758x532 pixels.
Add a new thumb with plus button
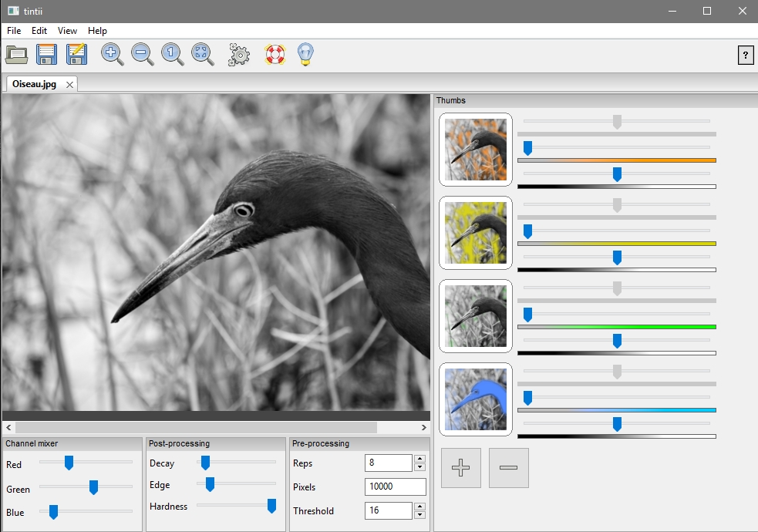(460, 468)
